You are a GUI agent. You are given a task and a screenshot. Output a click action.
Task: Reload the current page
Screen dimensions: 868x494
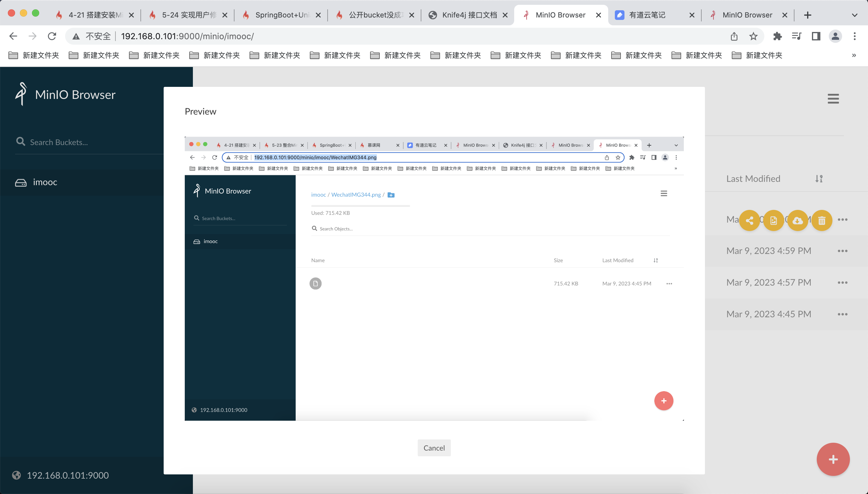pos(52,36)
